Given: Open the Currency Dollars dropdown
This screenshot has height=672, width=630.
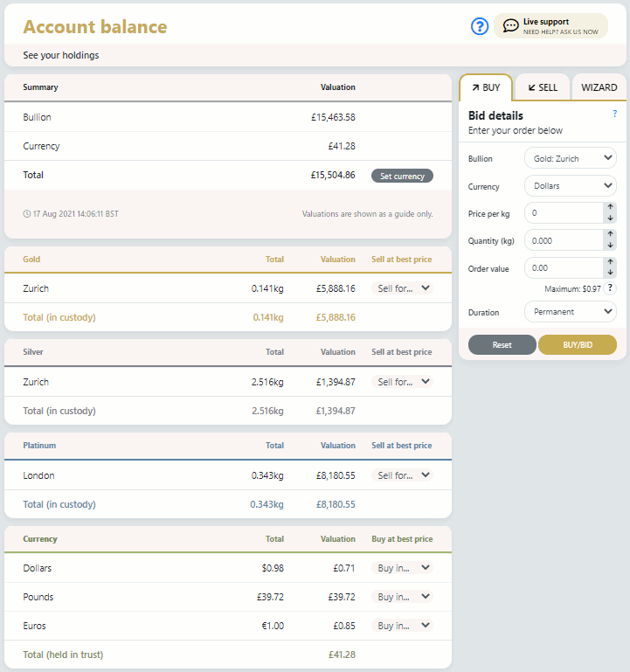Looking at the screenshot, I should pos(571,185).
